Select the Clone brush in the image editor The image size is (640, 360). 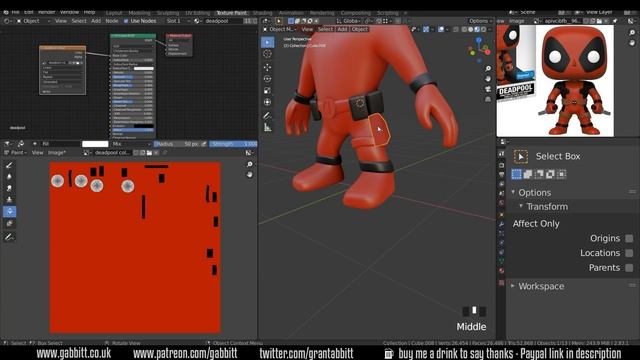9,200
